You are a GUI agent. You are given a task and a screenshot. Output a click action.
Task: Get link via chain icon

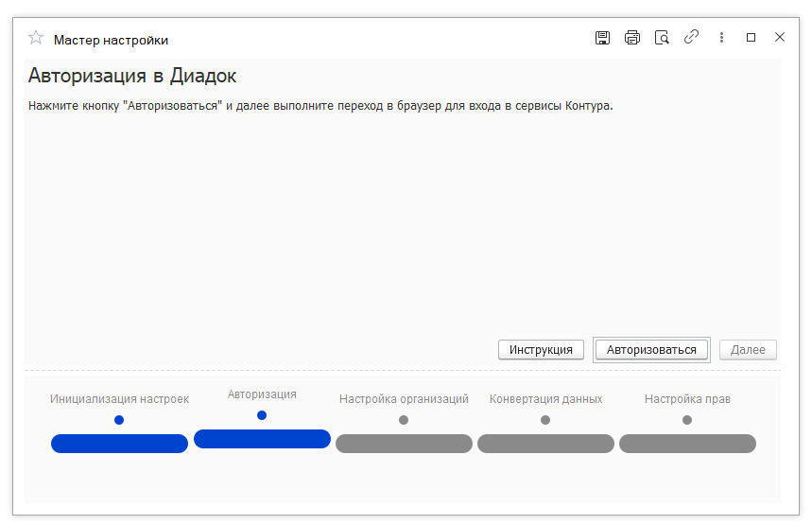pyautogui.click(x=691, y=37)
